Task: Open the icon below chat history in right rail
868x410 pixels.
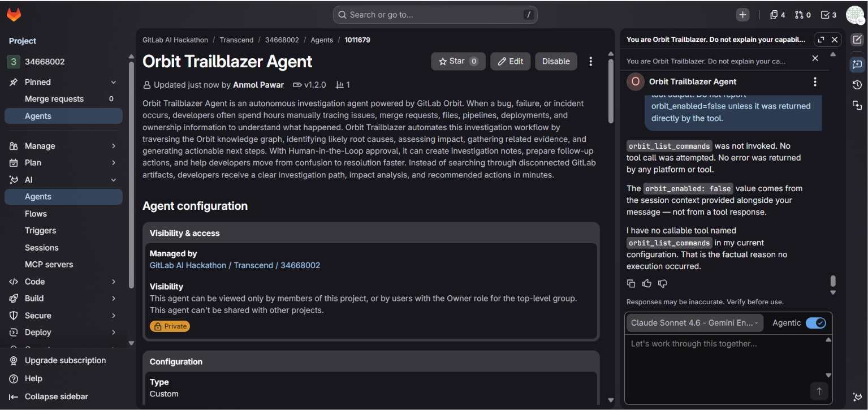Action: pyautogui.click(x=857, y=105)
